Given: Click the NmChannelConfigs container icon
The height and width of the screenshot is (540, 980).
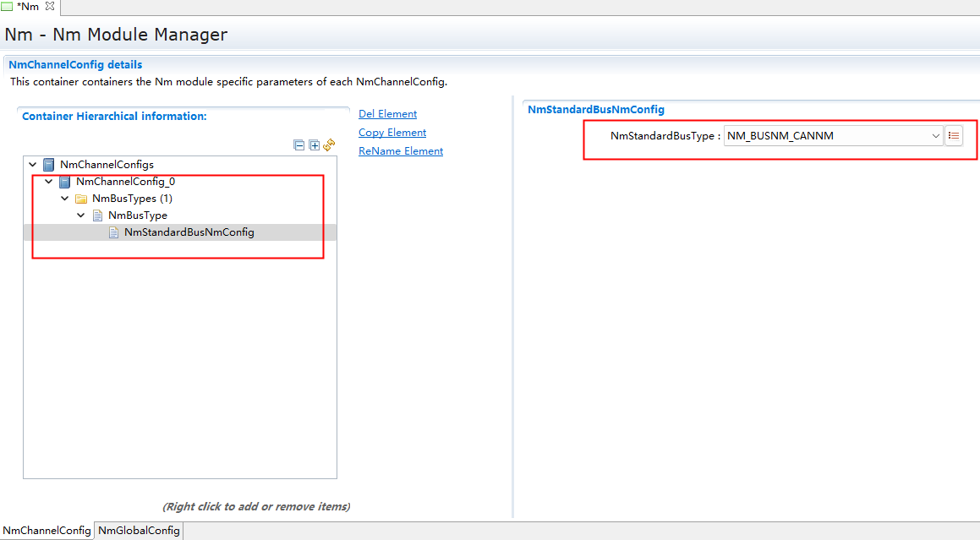Looking at the screenshot, I should [x=49, y=165].
